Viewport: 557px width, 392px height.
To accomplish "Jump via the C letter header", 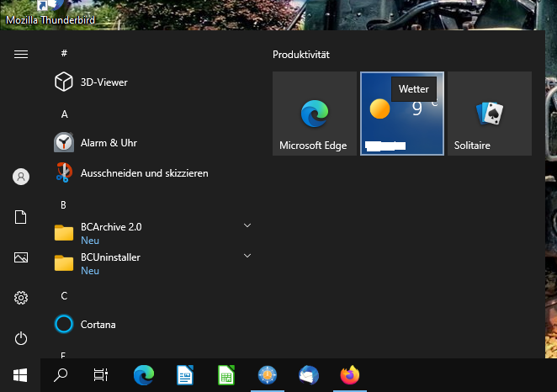I will [x=64, y=296].
